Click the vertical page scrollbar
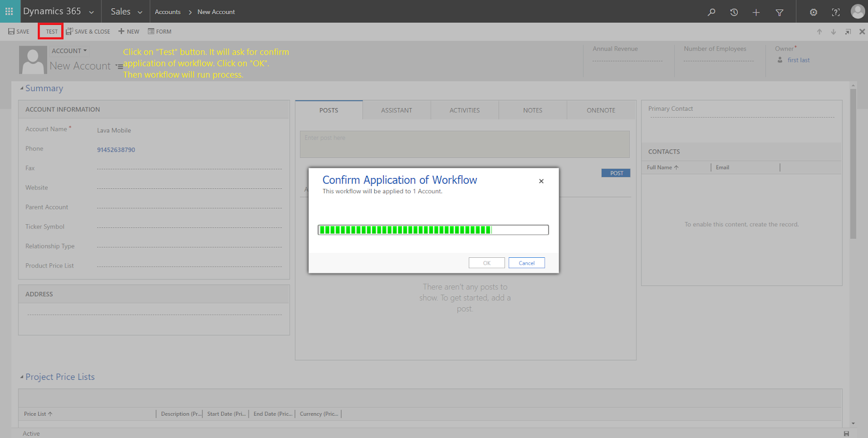This screenshot has width=868, height=438. (853, 163)
